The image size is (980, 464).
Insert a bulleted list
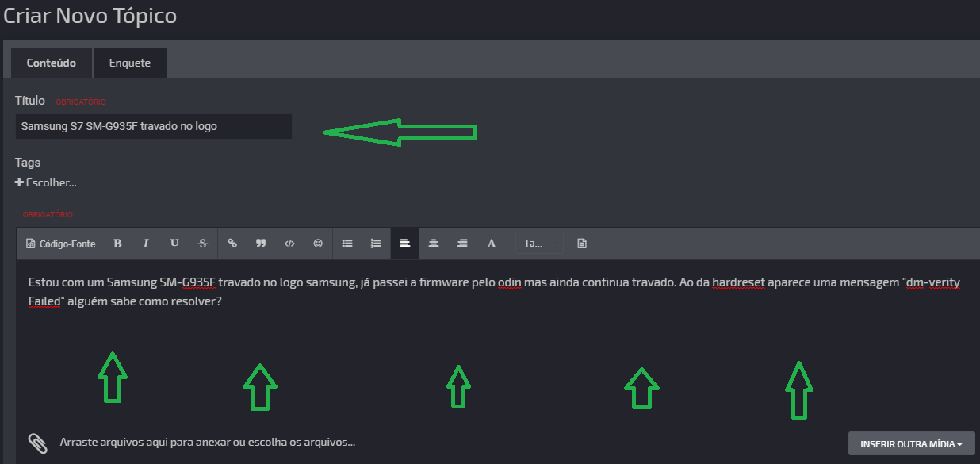[x=347, y=244]
